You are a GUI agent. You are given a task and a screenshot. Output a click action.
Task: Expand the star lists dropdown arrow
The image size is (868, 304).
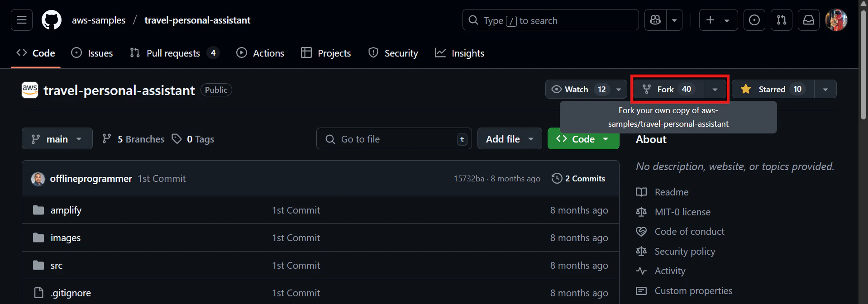pos(825,89)
